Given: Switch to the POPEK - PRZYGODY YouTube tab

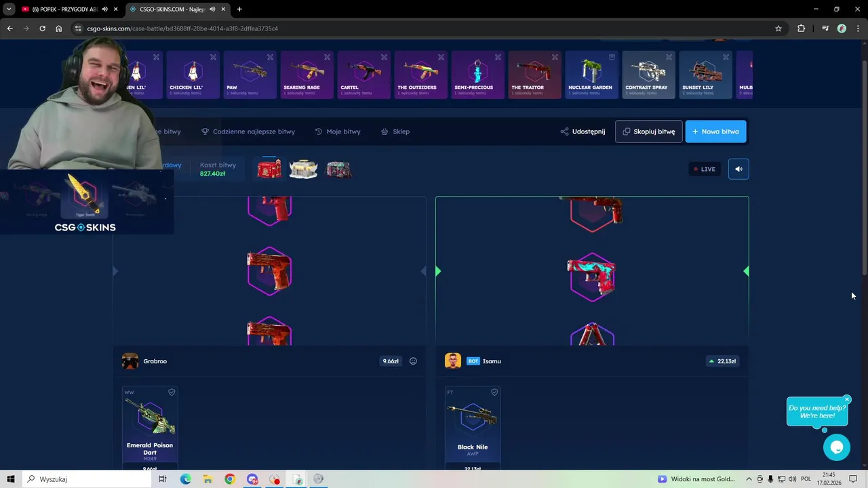Looking at the screenshot, I should point(64,9).
